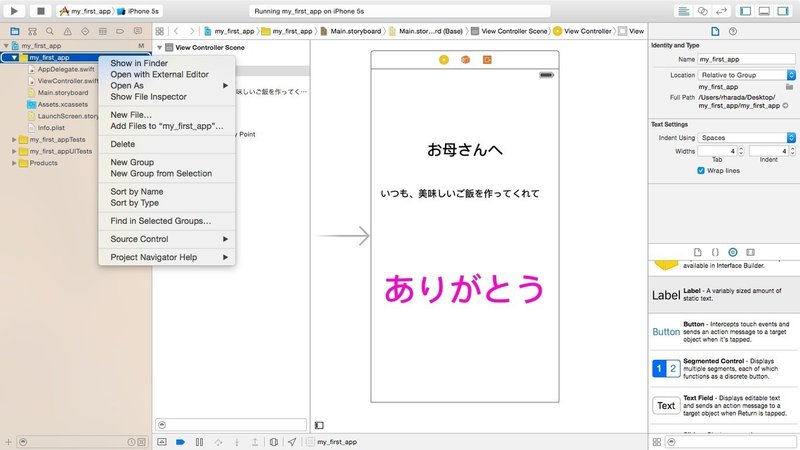The height and width of the screenshot is (450, 800).
Task: Adjust the Indent width stepper
Action: point(793,151)
